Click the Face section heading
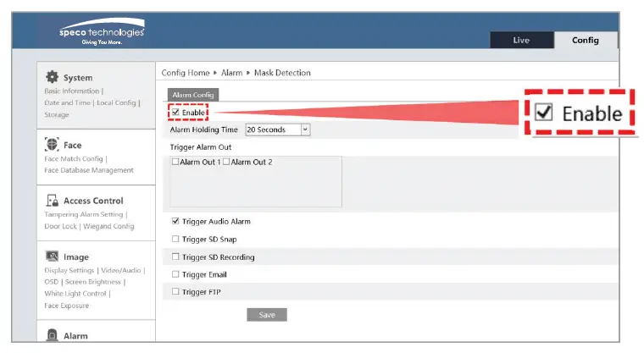Screen dimensions: 644x353 pyautogui.click(x=73, y=146)
